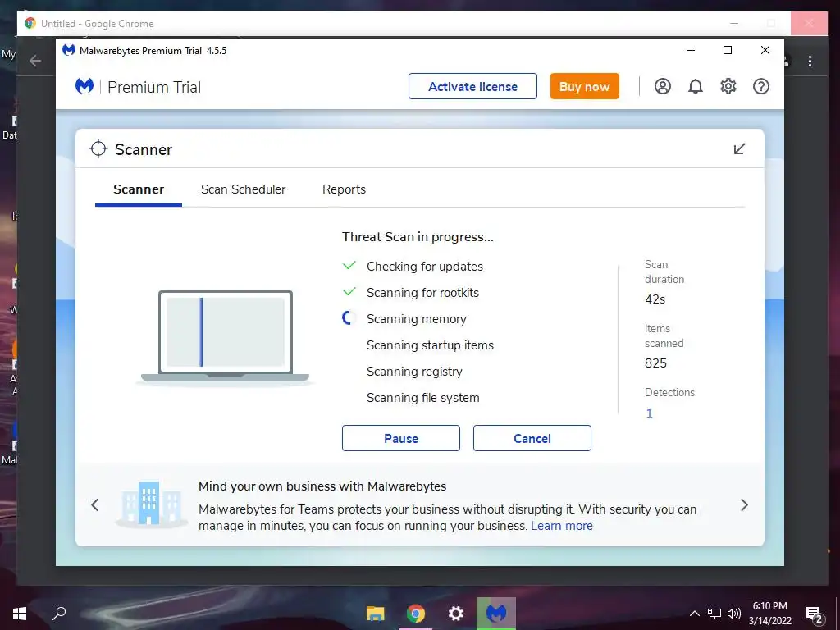Open the Reports tab
This screenshot has width=840, height=630.
[x=344, y=189]
